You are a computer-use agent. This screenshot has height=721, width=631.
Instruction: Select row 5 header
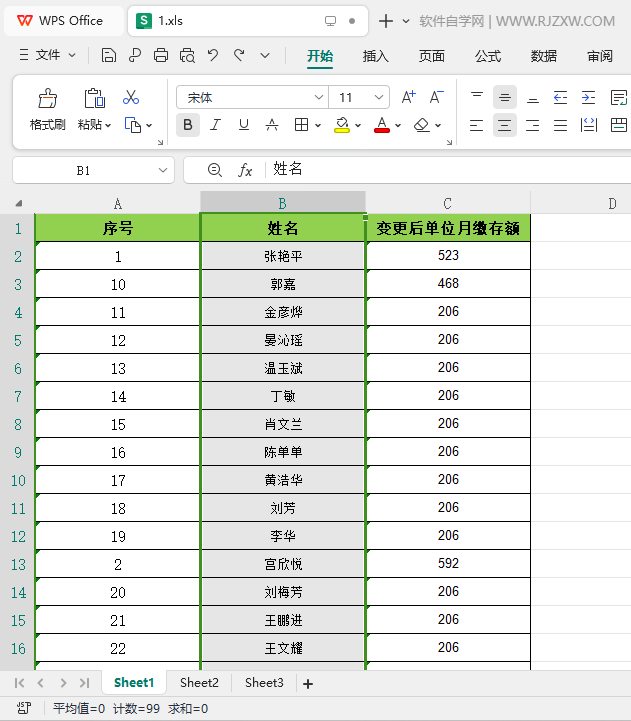point(17,340)
